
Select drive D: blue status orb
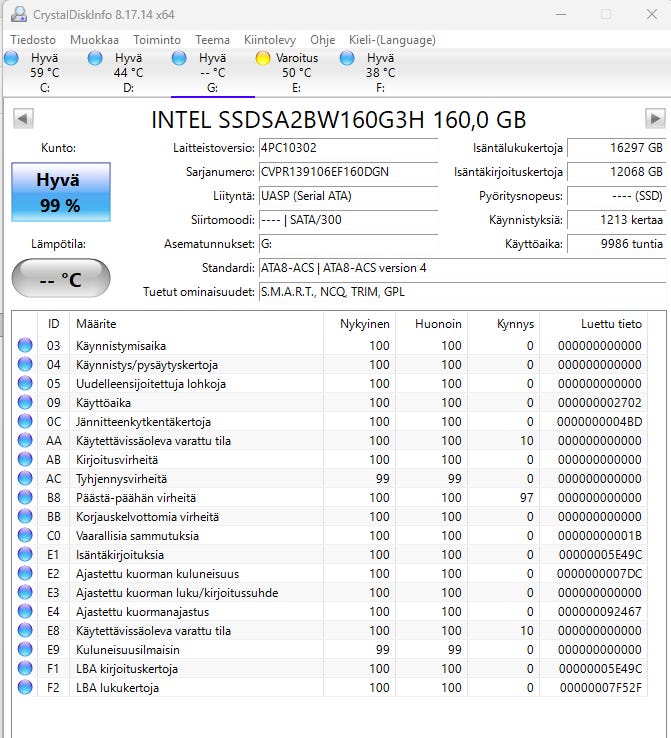click(x=95, y=59)
